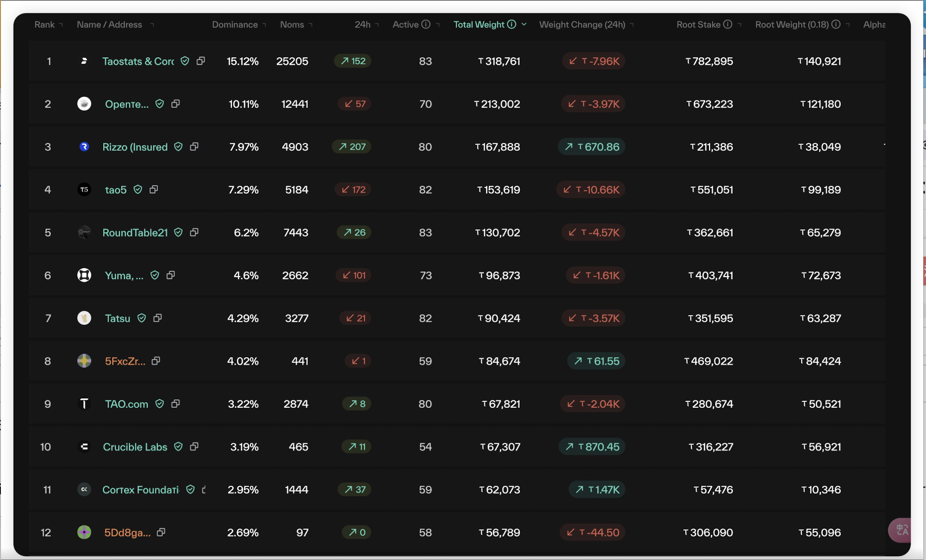Sort by the Dominance column
The image size is (926, 560).
pos(235,24)
